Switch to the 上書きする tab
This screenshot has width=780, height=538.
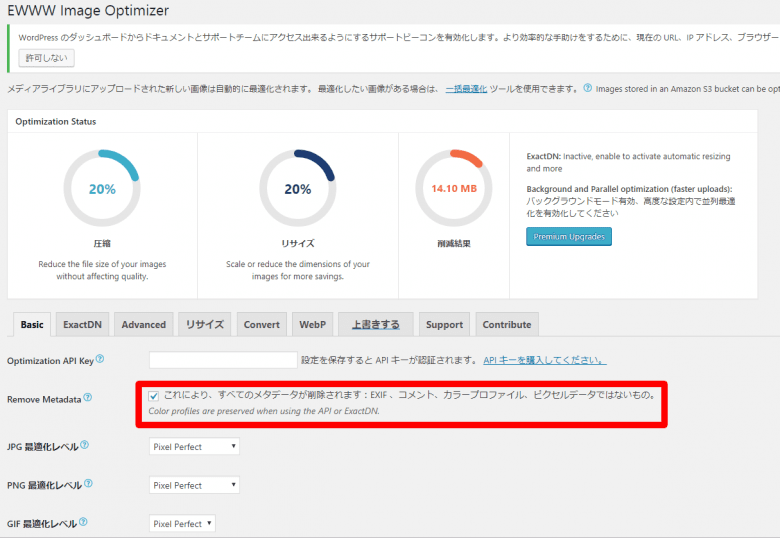tap(376, 325)
